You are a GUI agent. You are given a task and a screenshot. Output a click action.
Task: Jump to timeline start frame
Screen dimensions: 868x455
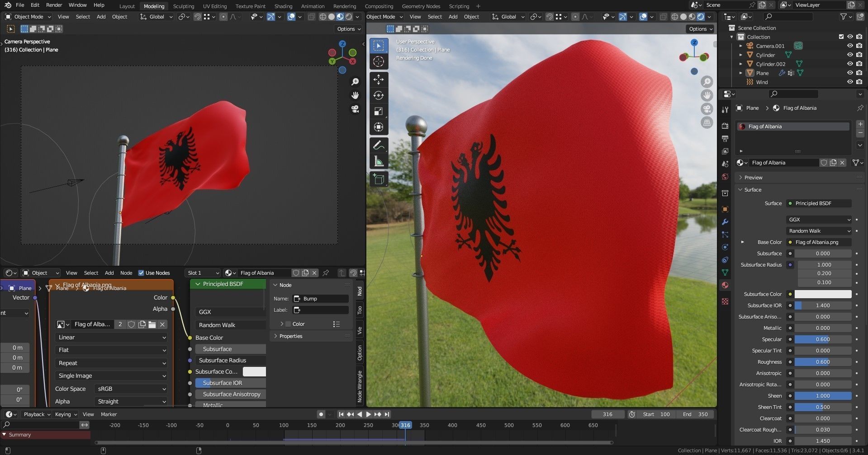[x=341, y=414]
